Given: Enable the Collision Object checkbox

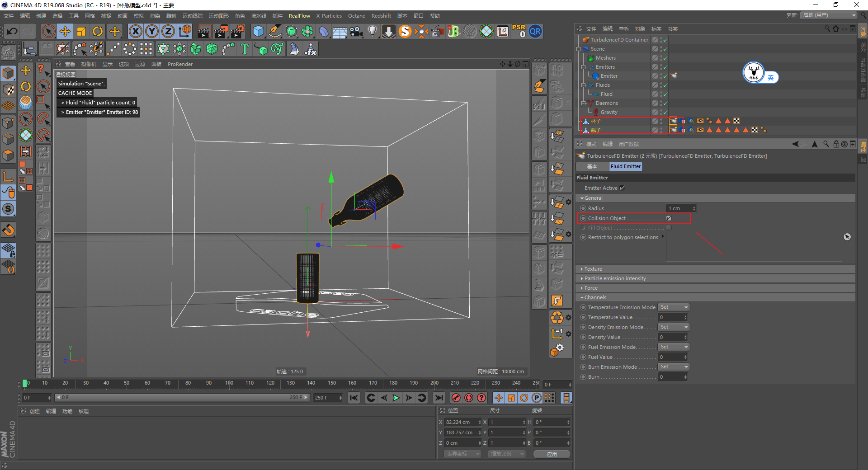Looking at the screenshot, I should pyautogui.click(x=669, y=218).
